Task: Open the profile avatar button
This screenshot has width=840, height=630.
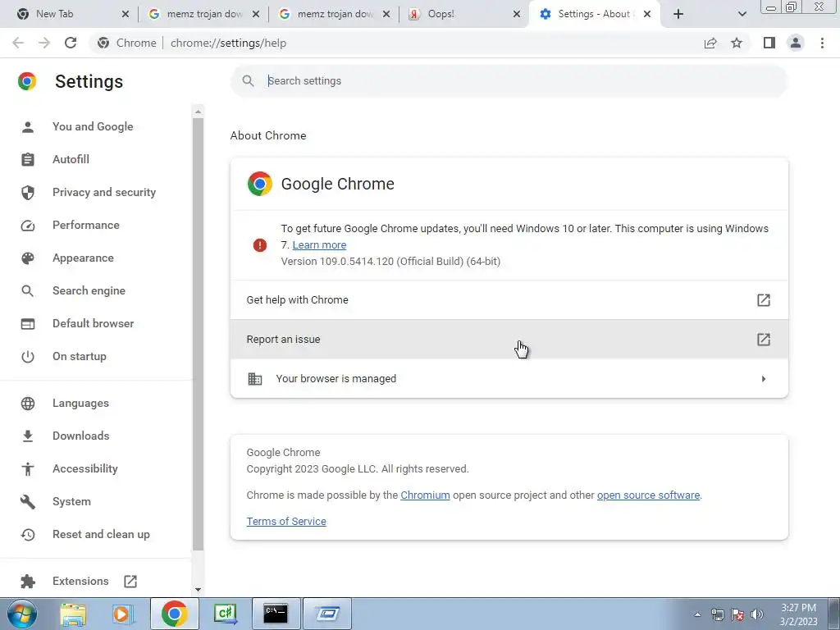Action: coord(796,43)
